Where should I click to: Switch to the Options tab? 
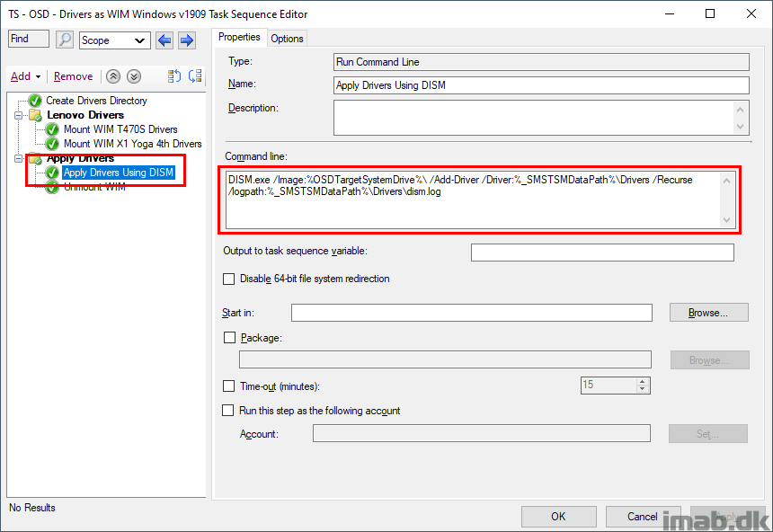coord(287,39)
